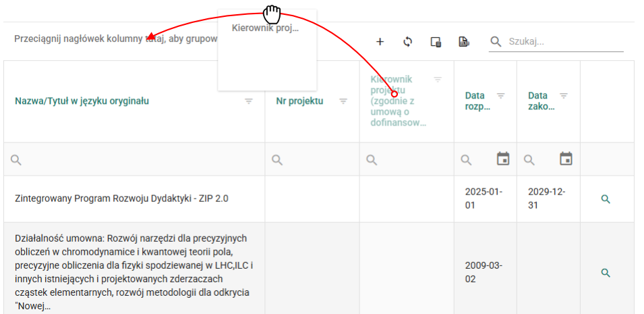The image size is (644, 314).
Task: Export the grid data to file
Action: point(463,42)
